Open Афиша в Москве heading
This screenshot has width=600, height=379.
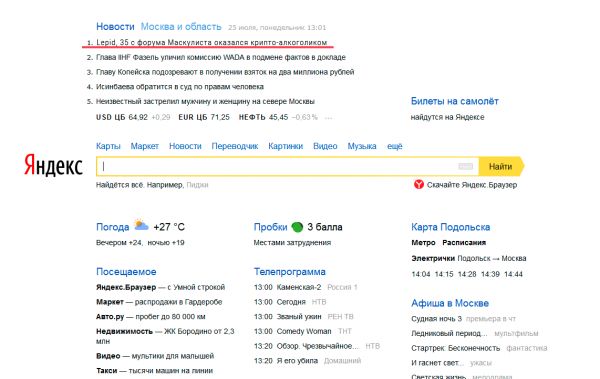(450, 303)
